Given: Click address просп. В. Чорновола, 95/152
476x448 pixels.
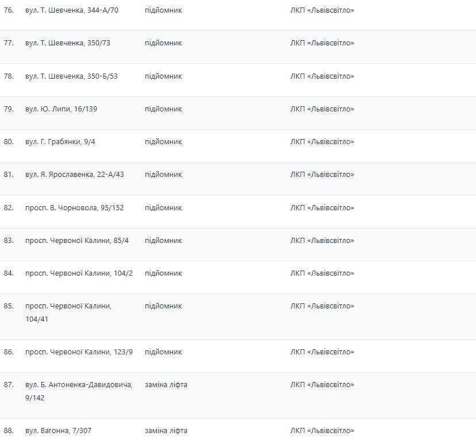Looking at the screenshot, I should (x=75, y=208).
